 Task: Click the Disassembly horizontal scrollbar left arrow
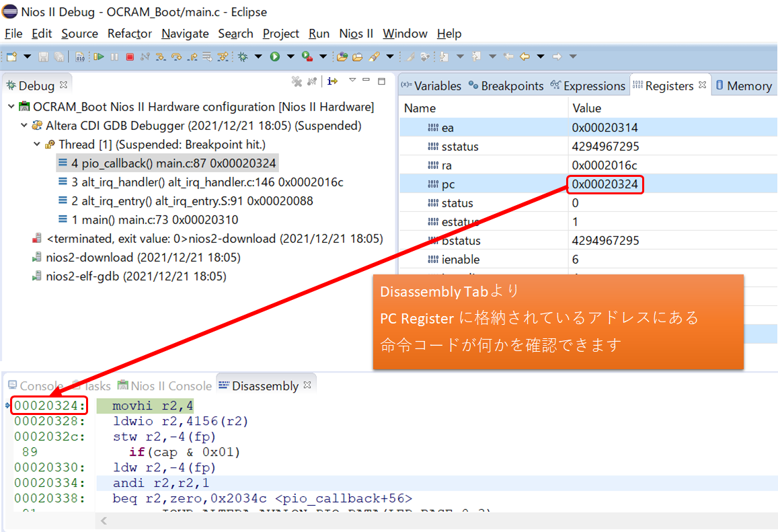(104, 521)
